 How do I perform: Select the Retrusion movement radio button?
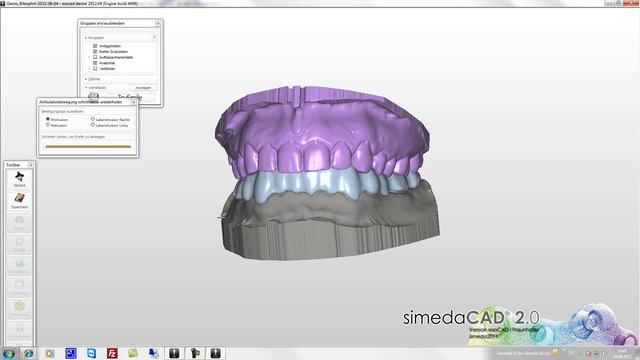(x=48, y=125)
